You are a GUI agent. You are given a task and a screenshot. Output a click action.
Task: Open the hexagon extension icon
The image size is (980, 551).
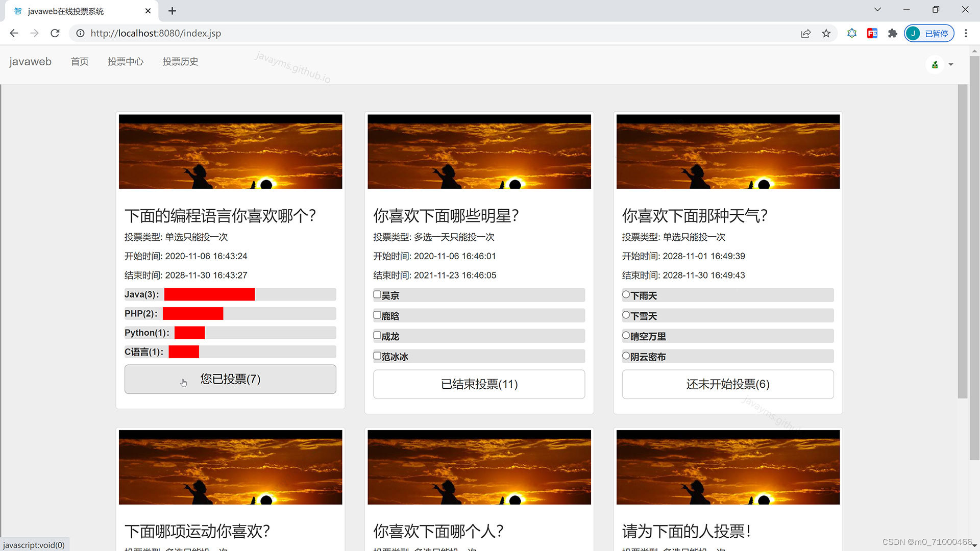pos(852,33)
